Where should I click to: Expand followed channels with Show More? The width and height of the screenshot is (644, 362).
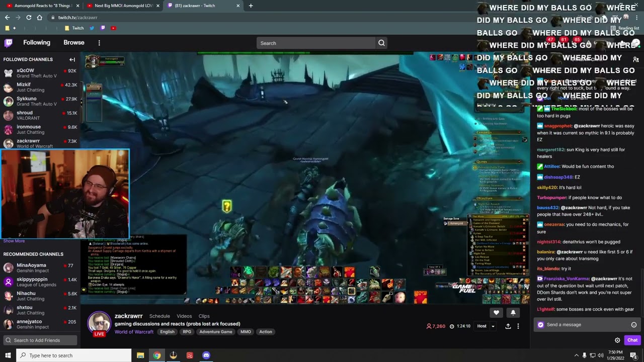[x=14, y=241]
